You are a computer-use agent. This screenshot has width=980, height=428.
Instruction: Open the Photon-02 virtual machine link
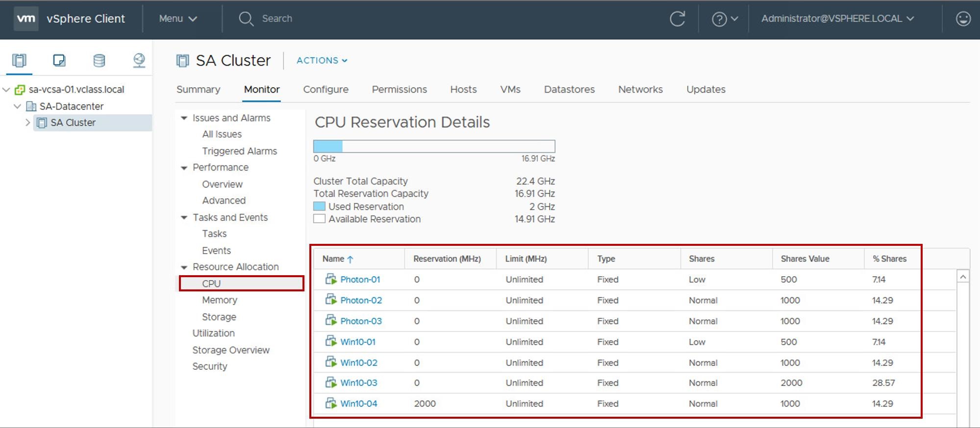click(x=361, y=300)
